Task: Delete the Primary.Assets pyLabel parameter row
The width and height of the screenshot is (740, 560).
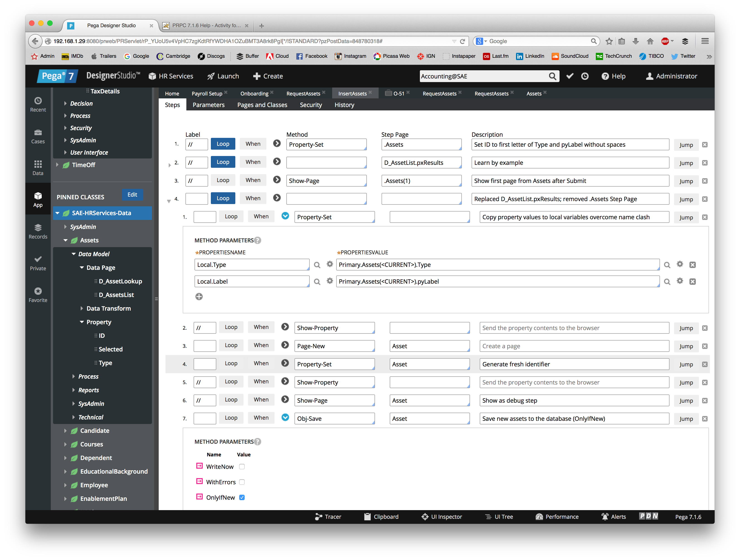Action: 692,282
